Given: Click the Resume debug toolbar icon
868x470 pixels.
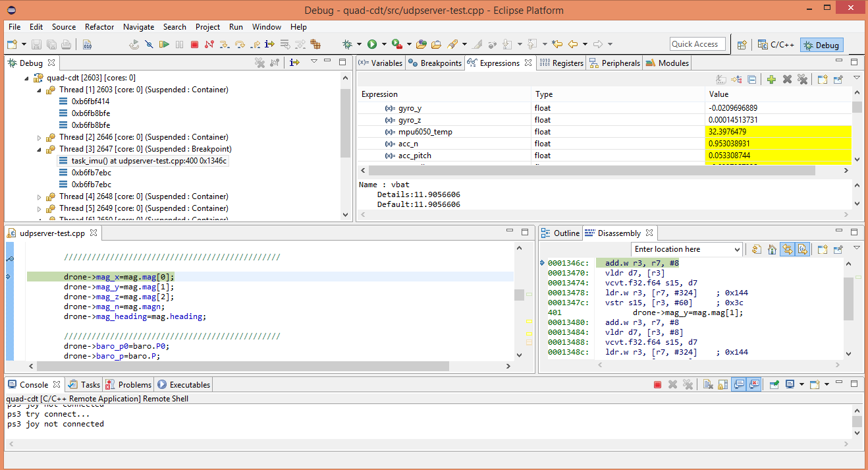Looking at the screenshot, I should (164, 44).
